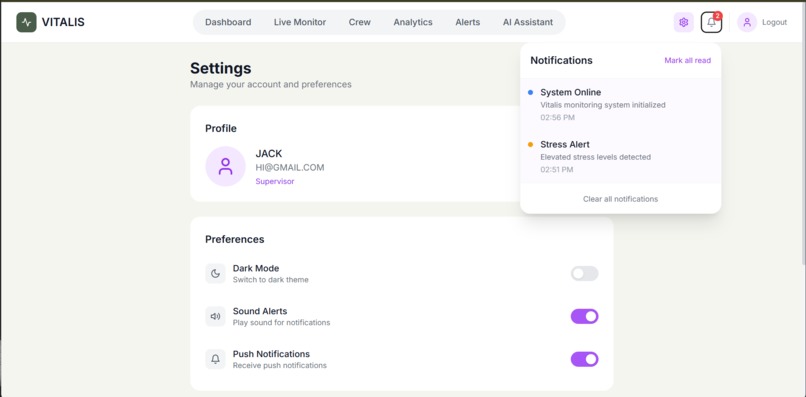Select the Alerts tab
The image size is (806, 397).
coord(468,23)
